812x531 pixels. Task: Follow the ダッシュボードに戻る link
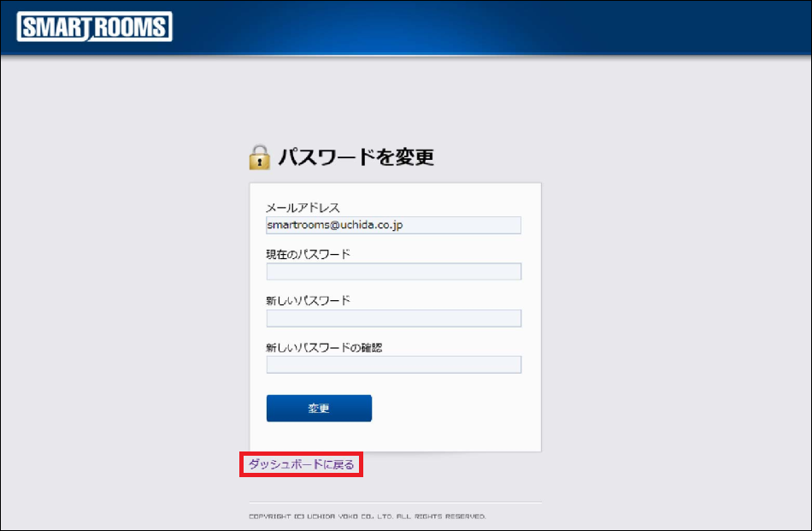tap(301, 464)
